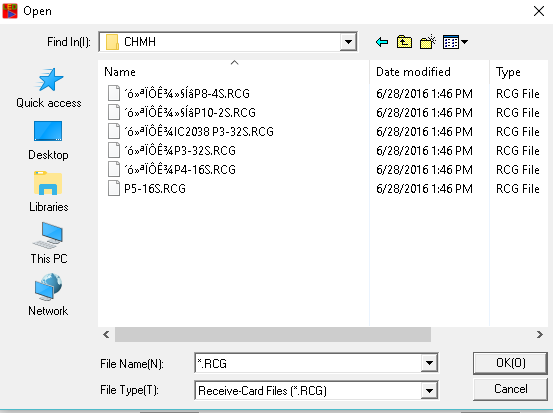Go up one folder level
Screen dimensions: 553x413
(404, 42)
